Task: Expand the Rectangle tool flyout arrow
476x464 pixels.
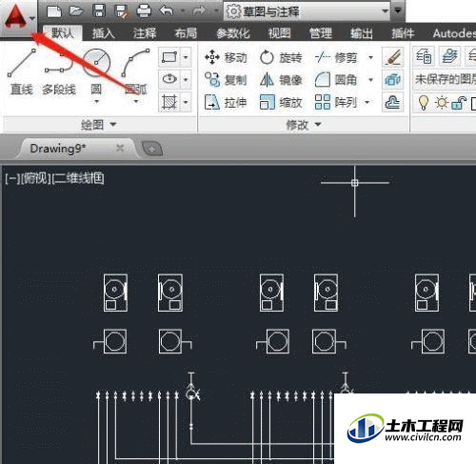Action: coord(186,57)
